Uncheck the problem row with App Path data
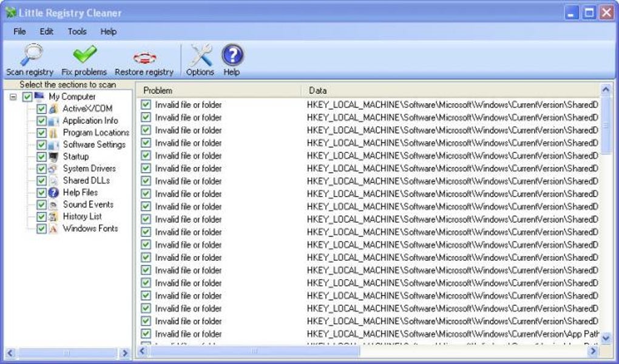 point(146,334)
